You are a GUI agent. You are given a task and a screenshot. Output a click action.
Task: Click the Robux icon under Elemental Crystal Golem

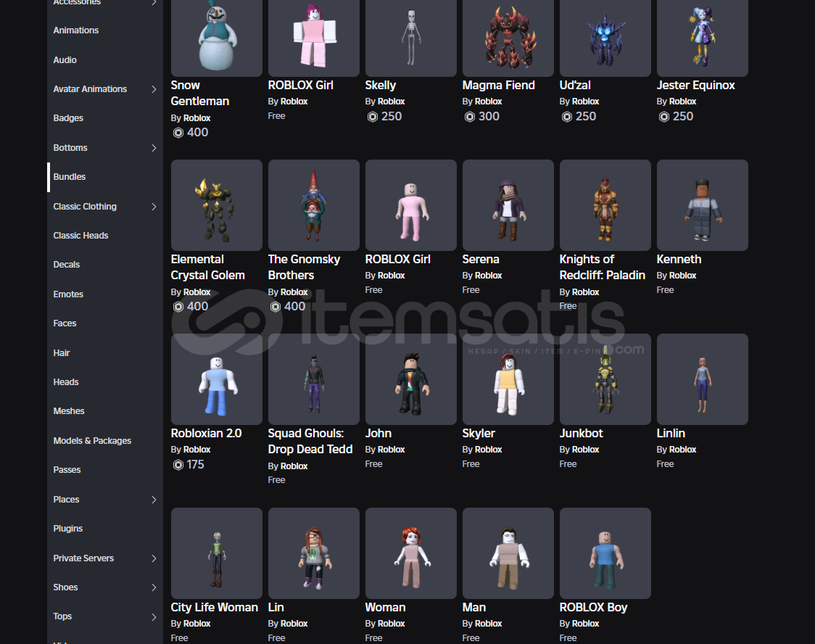[x=178, y=307]
